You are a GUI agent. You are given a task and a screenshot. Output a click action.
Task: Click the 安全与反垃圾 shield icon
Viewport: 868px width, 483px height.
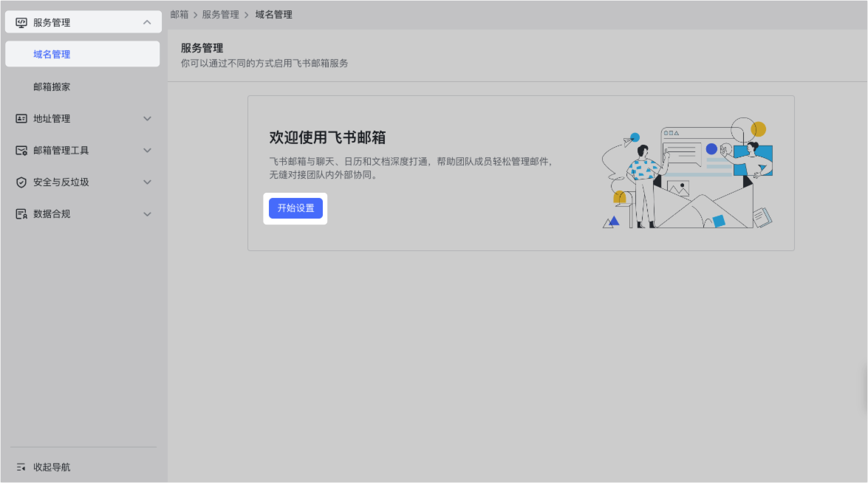(21, 182)
